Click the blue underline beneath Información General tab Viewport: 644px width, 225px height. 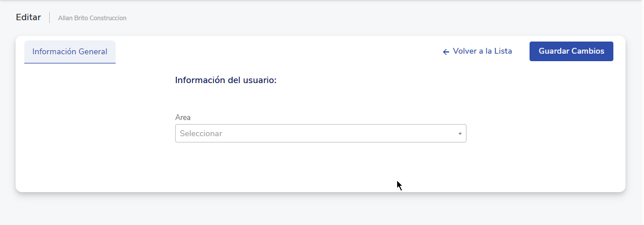pyautogui.click(x=70, y=63)
